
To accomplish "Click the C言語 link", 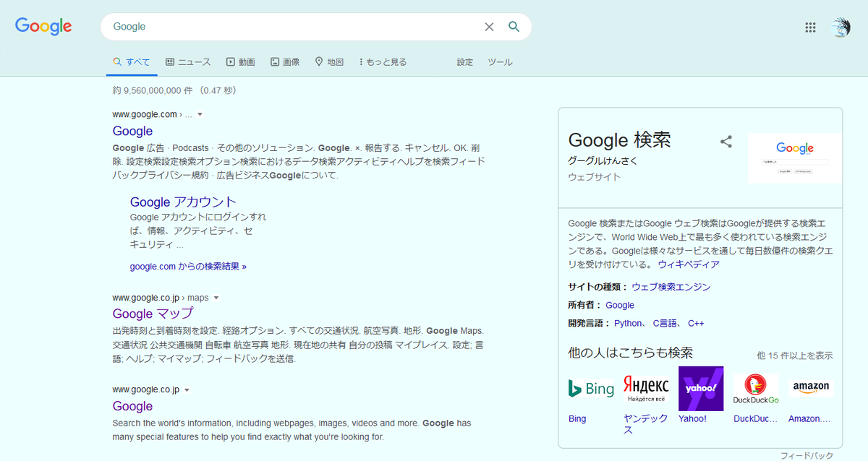I will pos(665,323).
